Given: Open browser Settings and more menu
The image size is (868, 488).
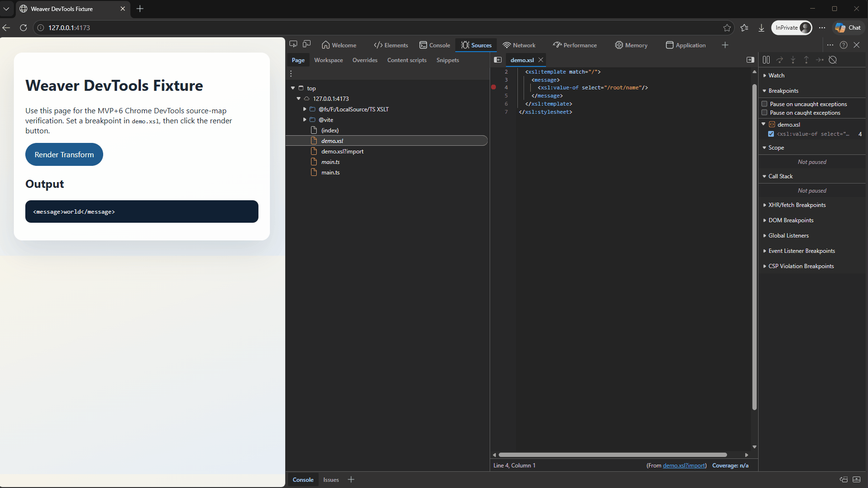Looking at the screenshot, I should [822, 28].
